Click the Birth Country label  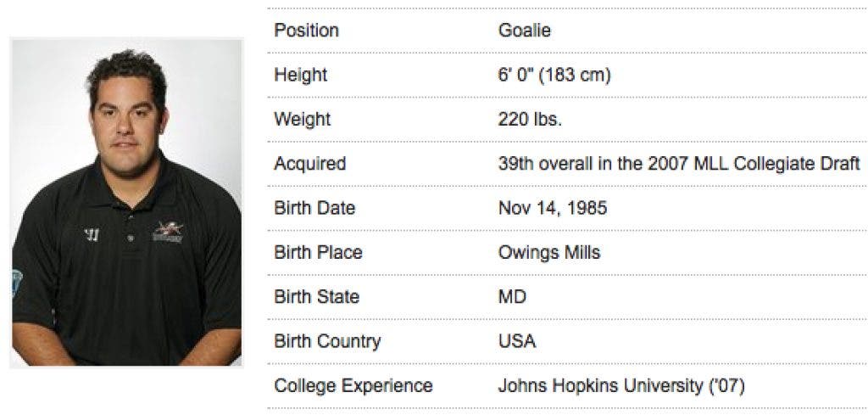click(x=327, y=341)
